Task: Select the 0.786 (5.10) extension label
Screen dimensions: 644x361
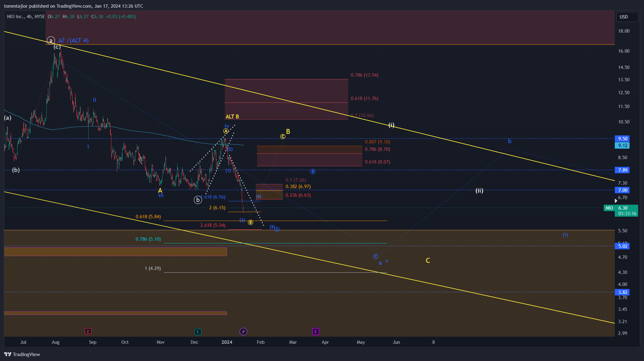Action: (x=148, y=239)
